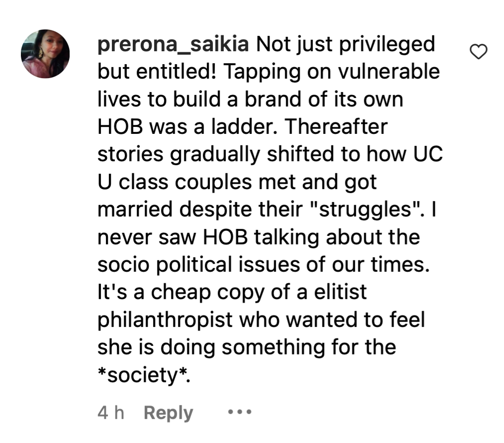Visit the prerona_saikia username link
Screen dimensions: 504x443
point(173,44)
